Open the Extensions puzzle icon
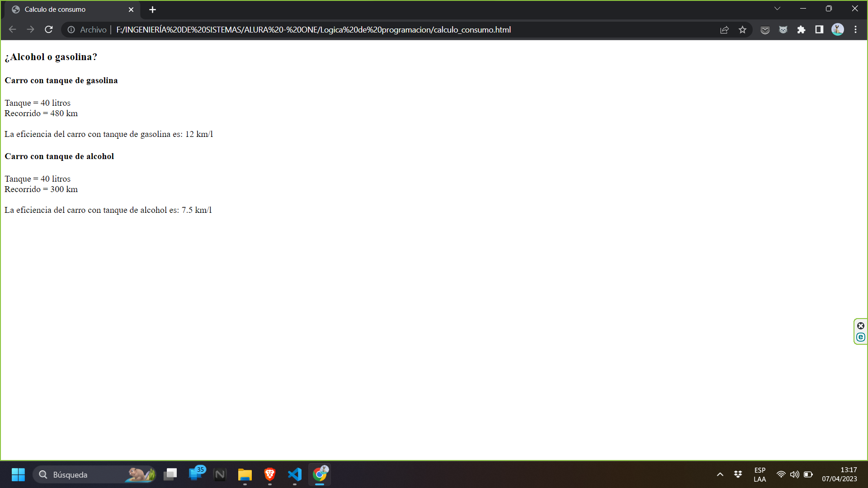Screen dimensions: 868x488 click(801, 30)
